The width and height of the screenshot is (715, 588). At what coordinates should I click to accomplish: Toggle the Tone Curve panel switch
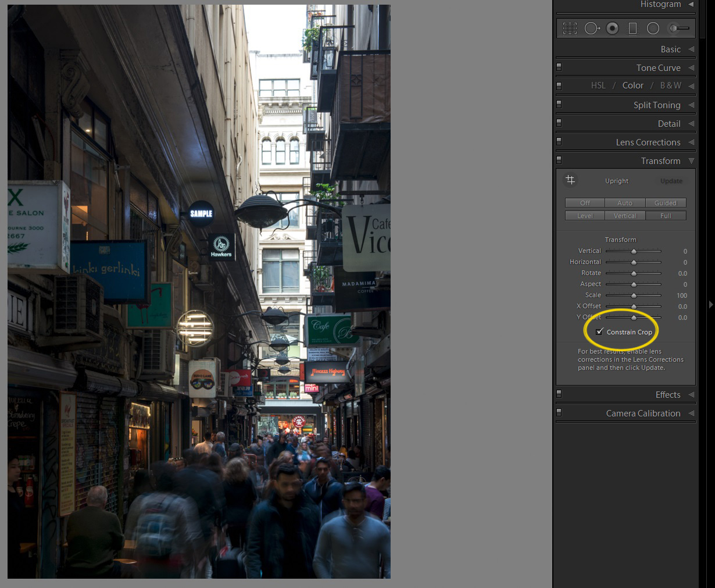559,67
